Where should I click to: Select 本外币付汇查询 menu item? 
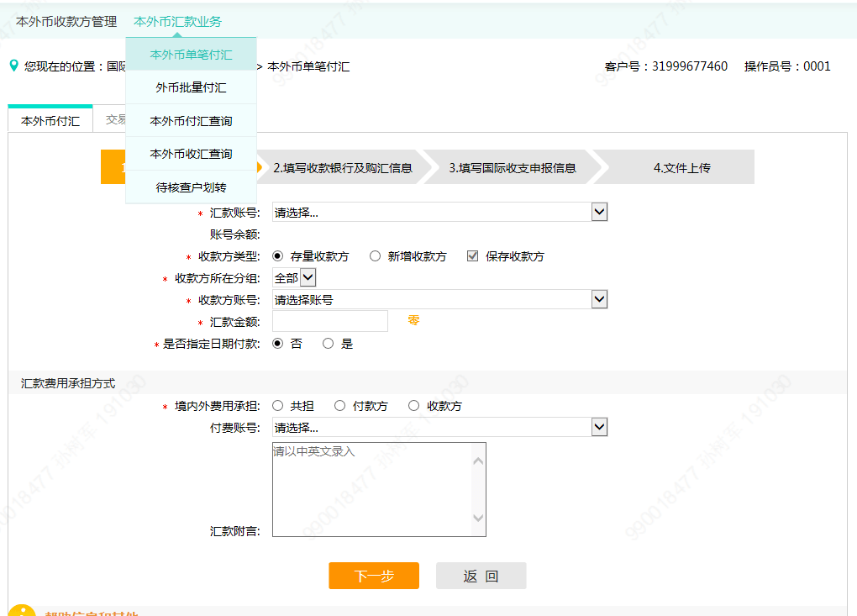pos(192,121)
